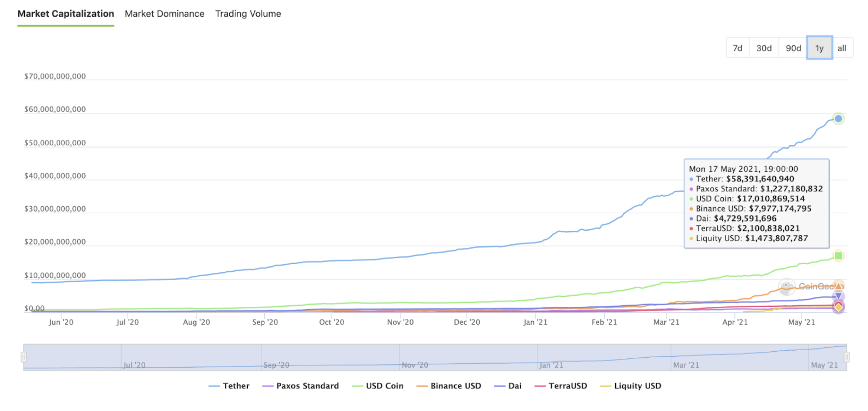Switch to the Market Dominance tab
Image resolution: width=868 pixels, height=411 pixels.
[165, 14]
